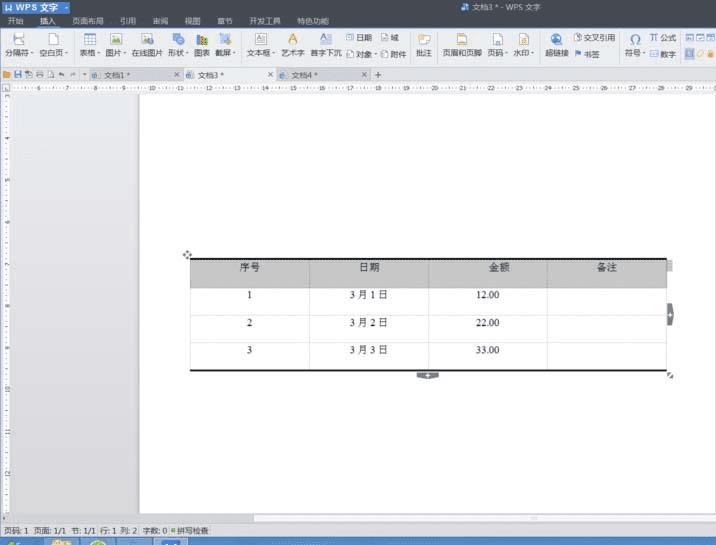Viewport: 716px width, 545px height.
Task: Toggle 拼写检查 spell check in status bar
Action: tap(190, 530)
